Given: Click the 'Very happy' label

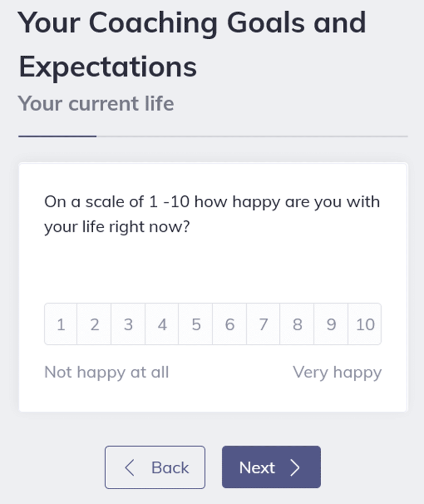Looking at the screenshot, I should [x=338, y=372].
